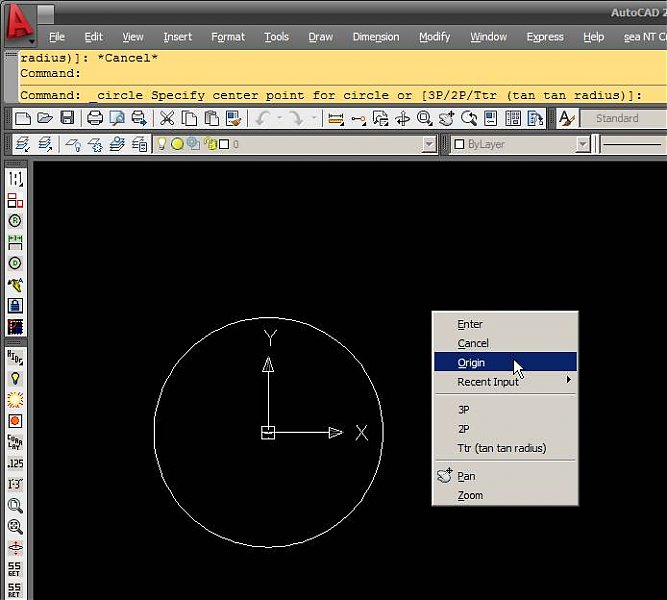
Task: Click the Layer States Manager icon
Action: pyautogui.click(x=139, y=145)
